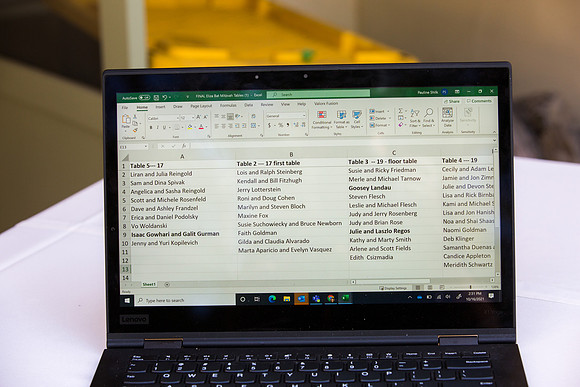The image size is (580, 387).
Task: Click the AutoSum sigma icon
Action: click(400, 110)
